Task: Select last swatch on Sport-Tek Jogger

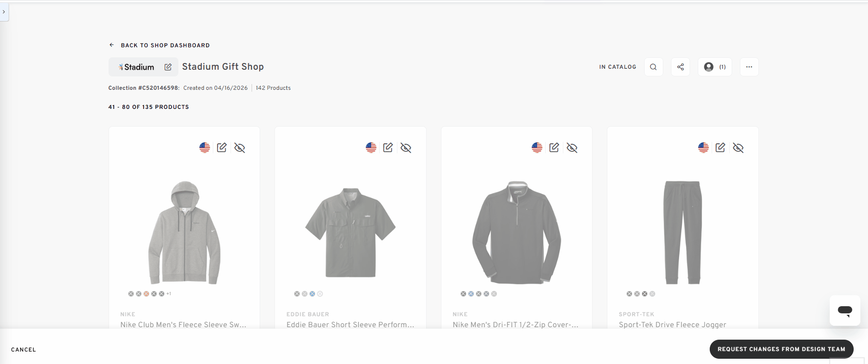Action: coord(652,294)
